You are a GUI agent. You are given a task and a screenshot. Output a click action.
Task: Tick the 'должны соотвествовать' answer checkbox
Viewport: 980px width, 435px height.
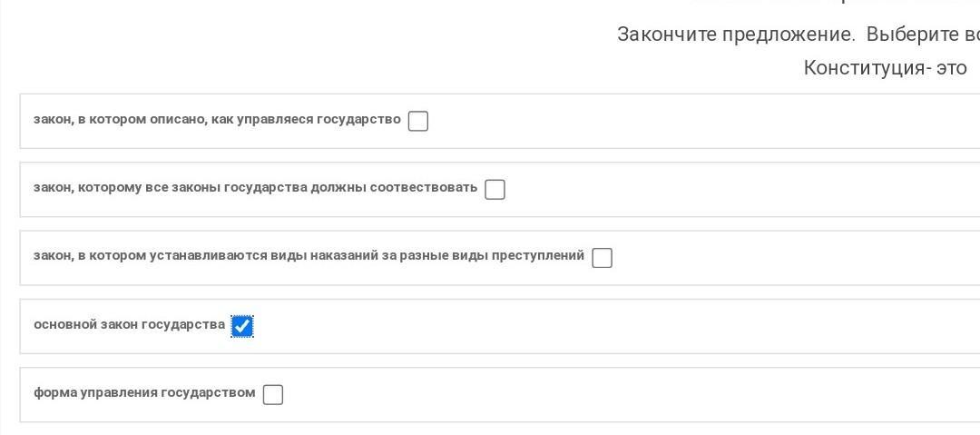click(495, 189)
